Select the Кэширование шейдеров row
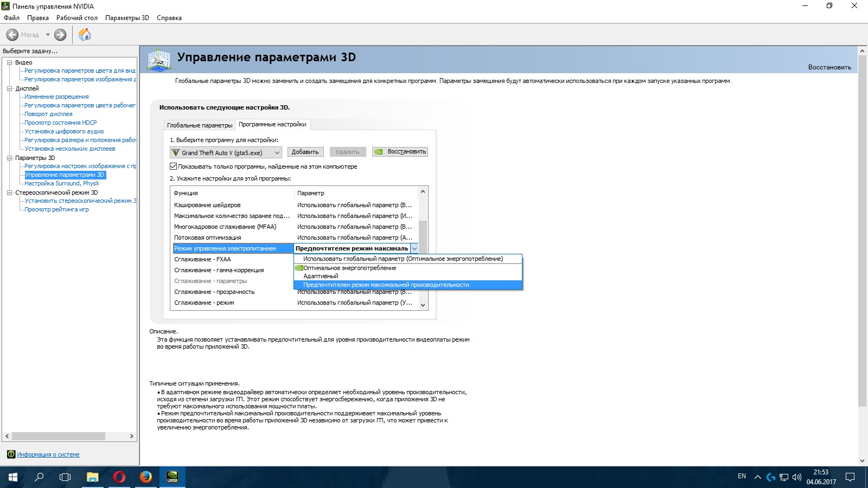The height and width of the screenshot is (488, 868). click(295, 205)
